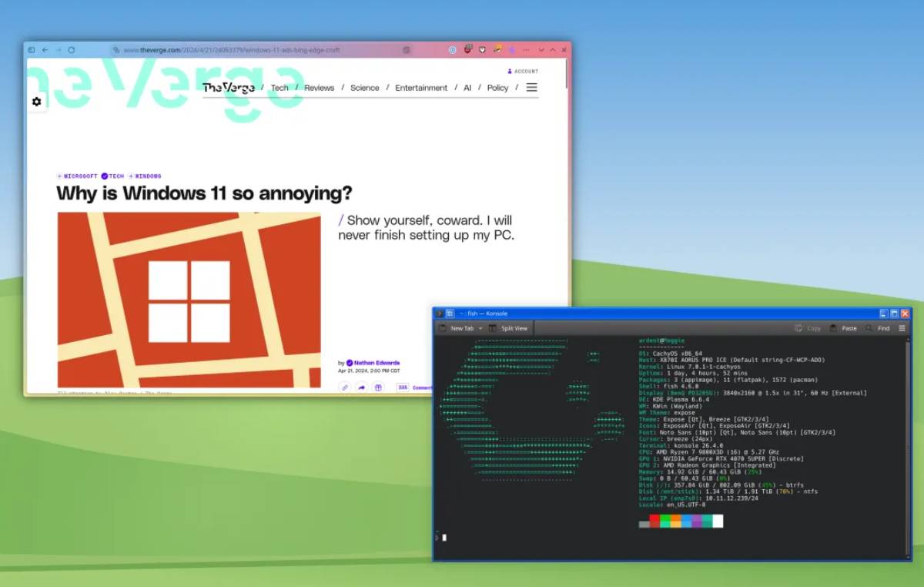Open the gear settings button on The Verge page

tap(36, 102)
